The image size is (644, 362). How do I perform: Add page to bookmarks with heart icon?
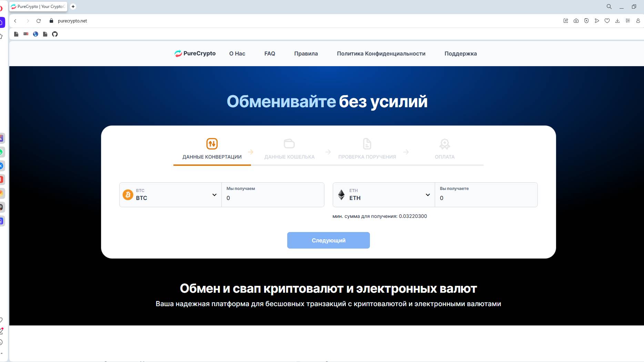pos(607,21)
